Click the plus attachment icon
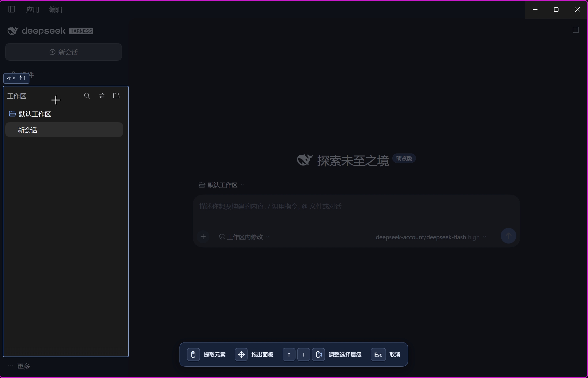The image size is (588, 378). coord(203,237)
